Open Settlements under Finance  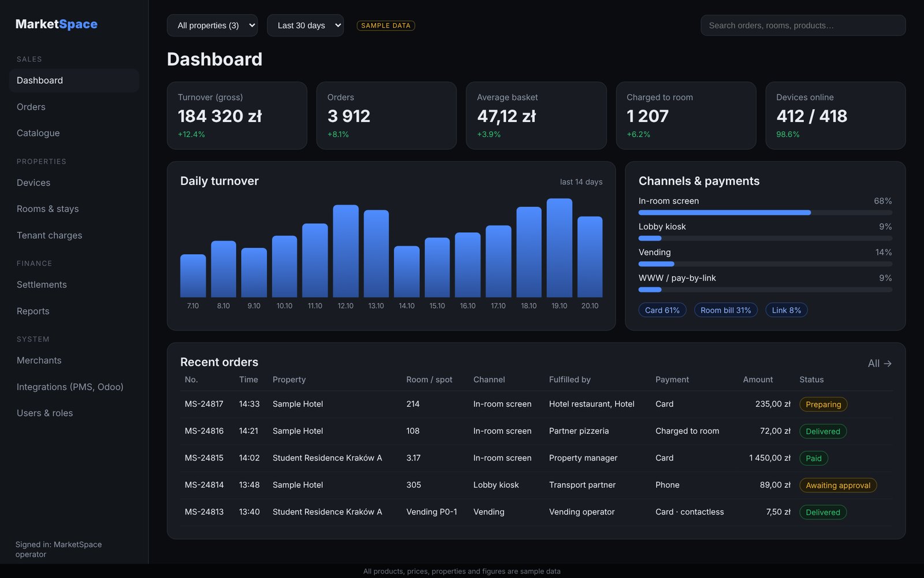click(74, 284)
